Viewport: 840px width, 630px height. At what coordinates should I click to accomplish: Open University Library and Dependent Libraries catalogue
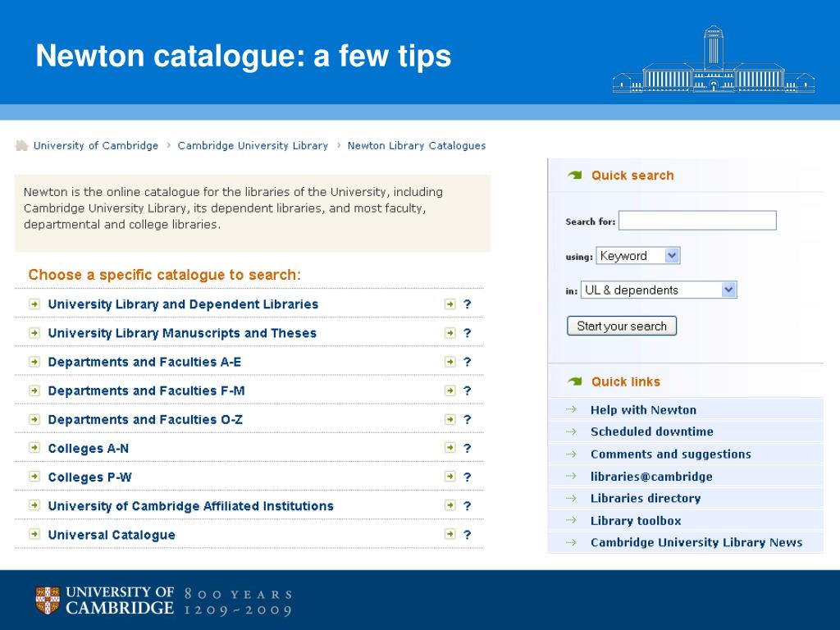[183, 304]
